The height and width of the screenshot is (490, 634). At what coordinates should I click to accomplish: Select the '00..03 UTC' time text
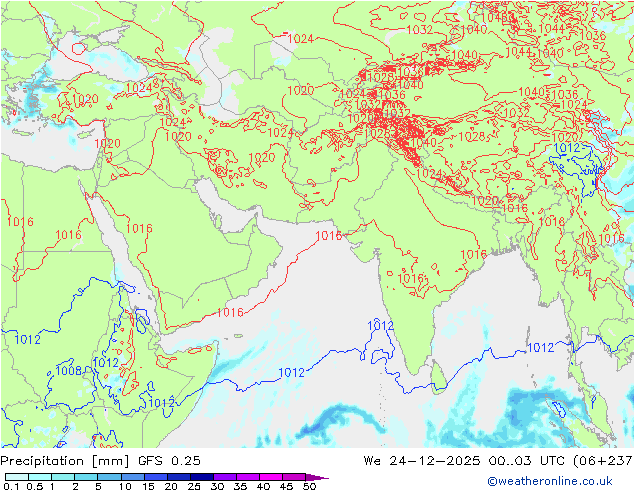coord(528,461)
